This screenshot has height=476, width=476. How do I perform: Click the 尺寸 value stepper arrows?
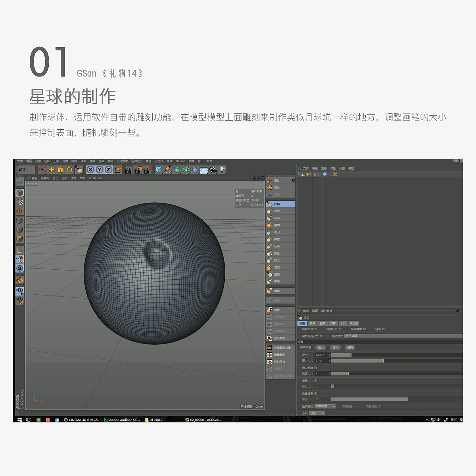click(330, 355)
